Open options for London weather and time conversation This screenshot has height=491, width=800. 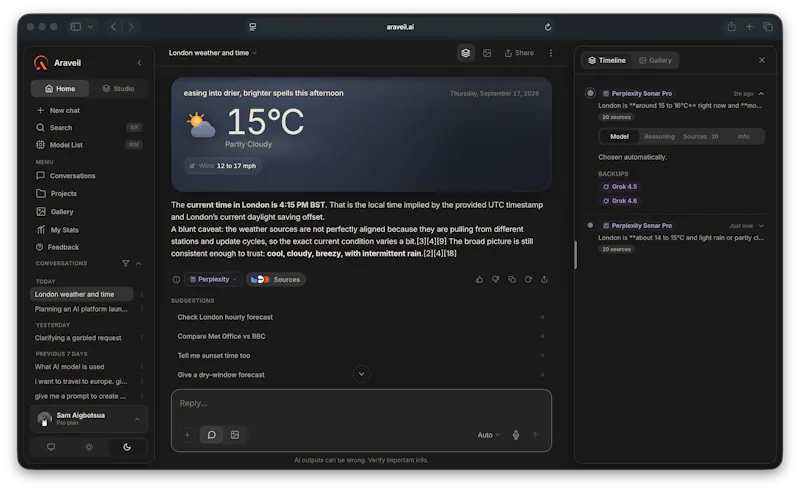141,294
